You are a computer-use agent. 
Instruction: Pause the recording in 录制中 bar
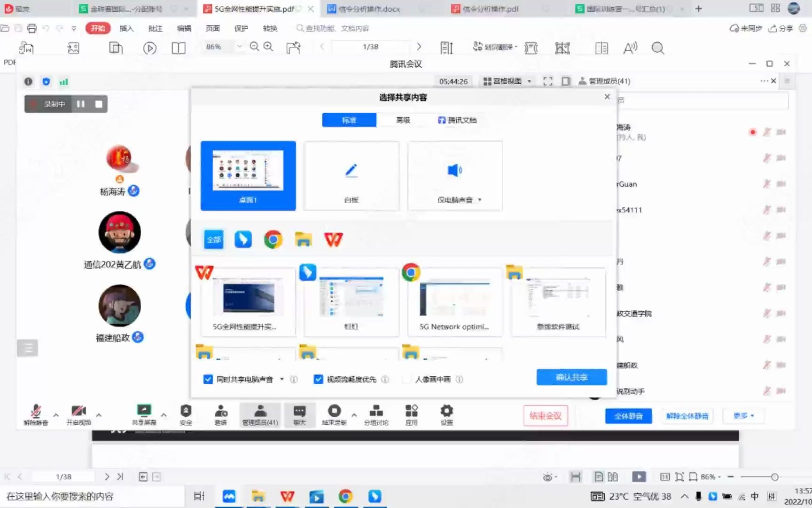tap(81, 104)
